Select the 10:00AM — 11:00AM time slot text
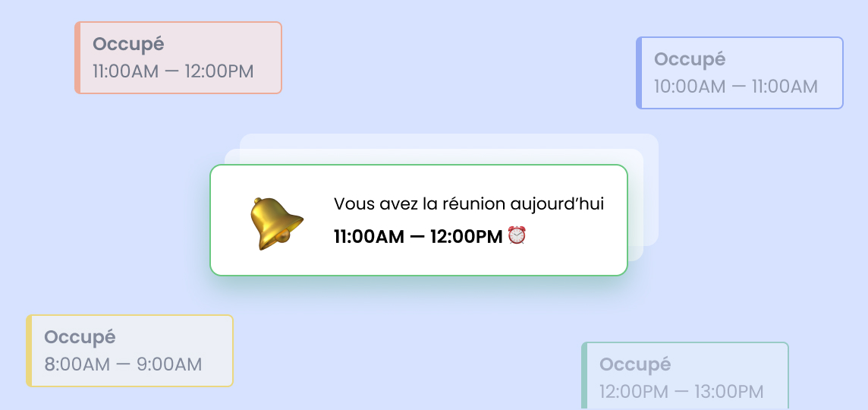 [735, 86]
